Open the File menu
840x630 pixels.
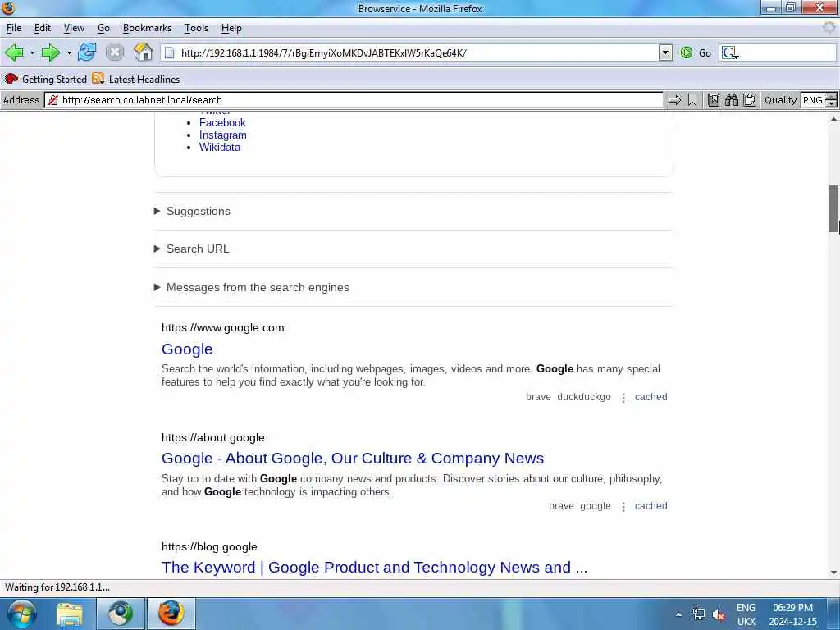tap(14, 28)
